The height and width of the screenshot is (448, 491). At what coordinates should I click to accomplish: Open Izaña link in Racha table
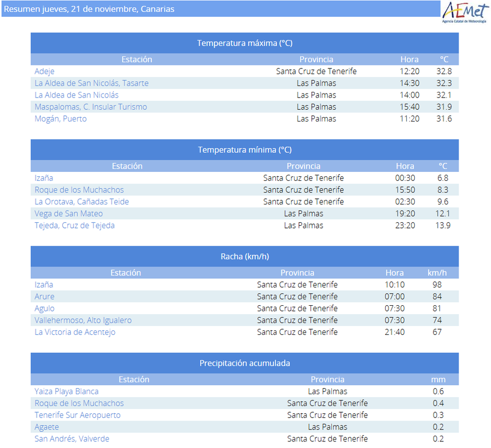point(44,284)
